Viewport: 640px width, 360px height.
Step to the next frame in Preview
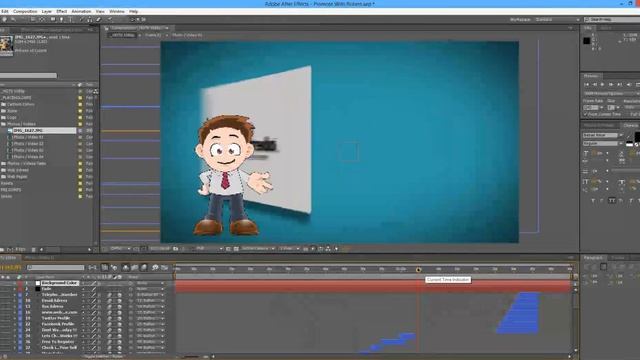point(611,84)
